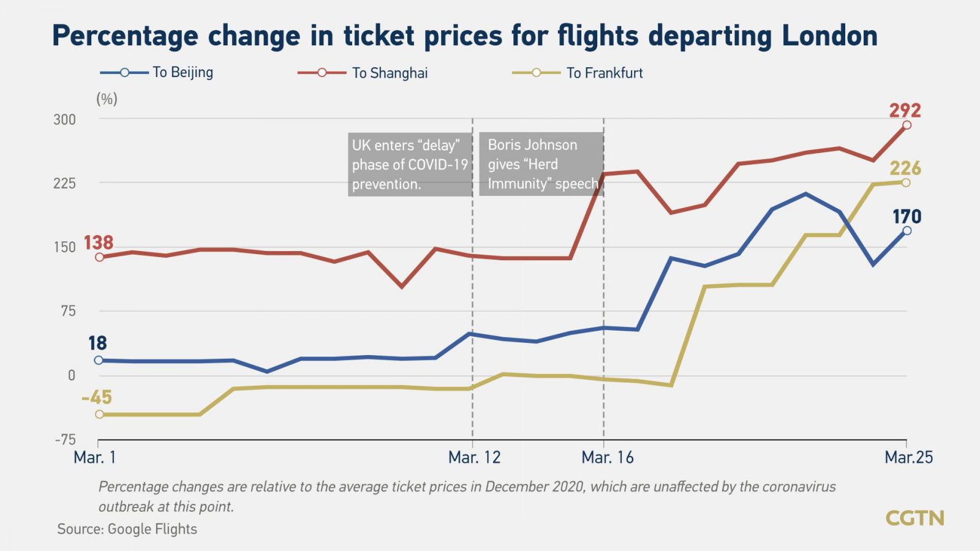
Task: Click the To Shanghai legend marker
Action: tap(322, 73)
